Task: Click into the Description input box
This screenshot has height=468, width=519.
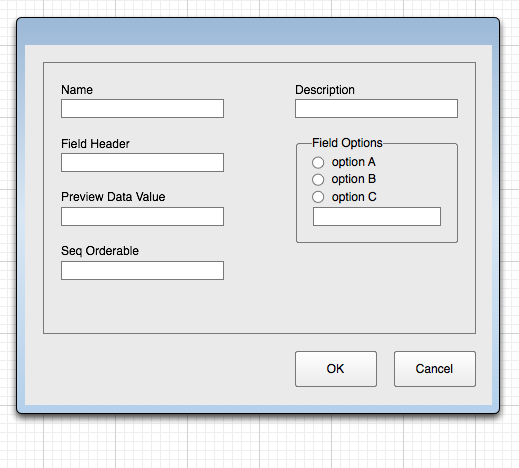Action: (x=376, y=108)
